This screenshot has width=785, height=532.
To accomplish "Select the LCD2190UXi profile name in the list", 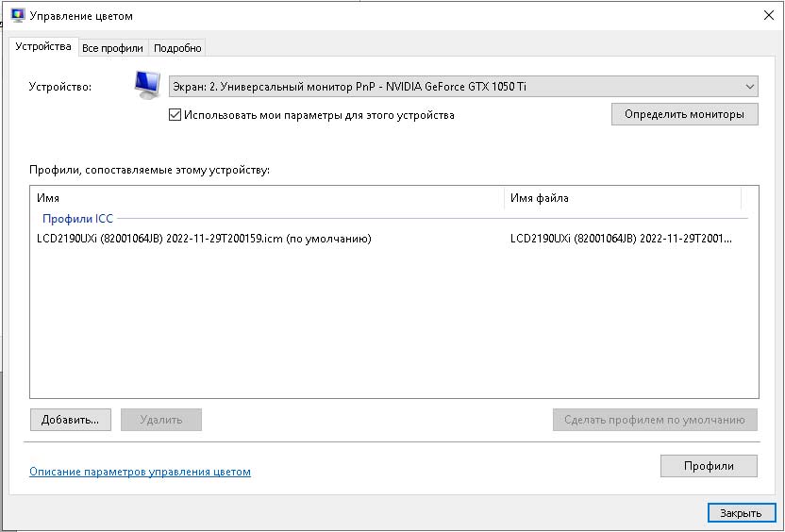I will (x=203, y=240).
